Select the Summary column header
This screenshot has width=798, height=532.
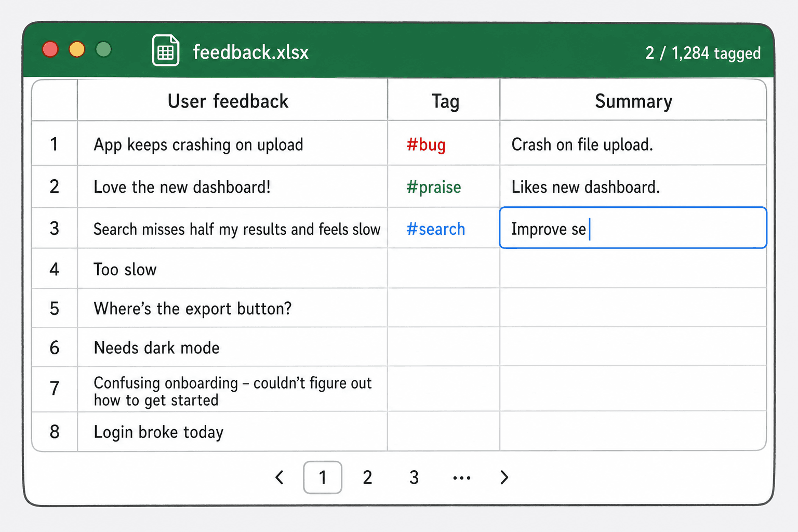tap(633, 100)
